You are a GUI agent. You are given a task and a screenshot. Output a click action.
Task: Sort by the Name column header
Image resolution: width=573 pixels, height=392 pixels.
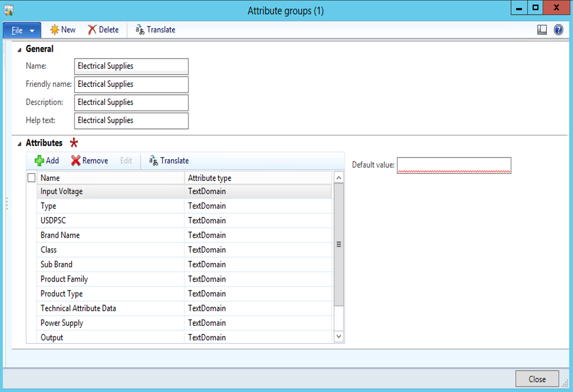coord(110,178)
